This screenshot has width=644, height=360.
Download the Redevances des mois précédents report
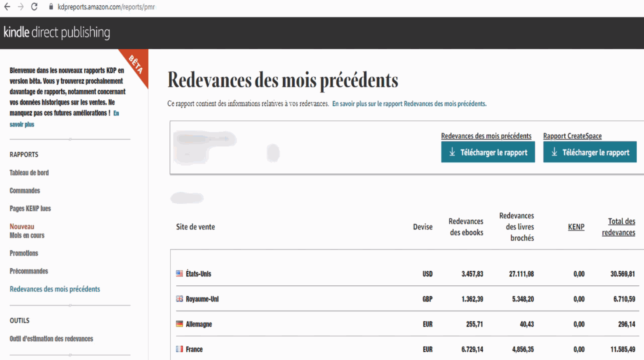(x=488, y=152)
